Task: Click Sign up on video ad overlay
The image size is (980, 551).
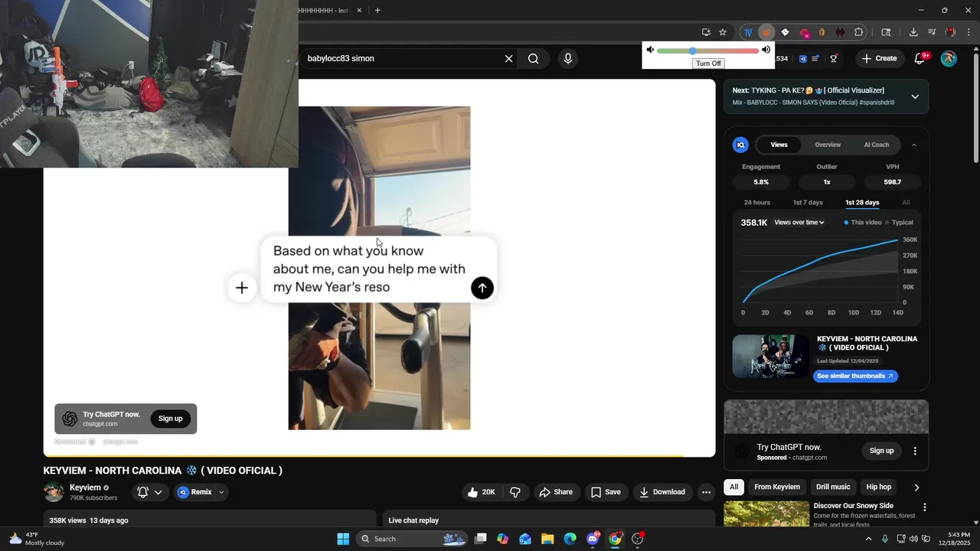Action: [x=171, y=419]
